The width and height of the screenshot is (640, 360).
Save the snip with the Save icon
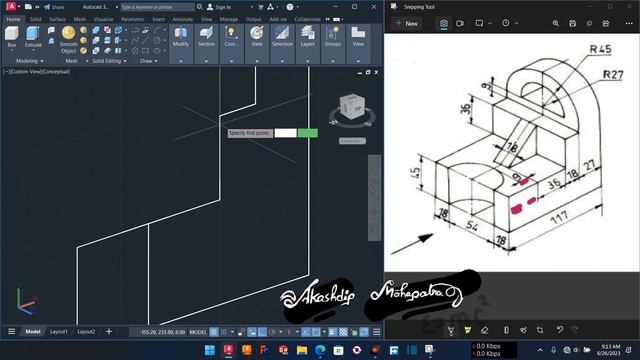point(573,23)
